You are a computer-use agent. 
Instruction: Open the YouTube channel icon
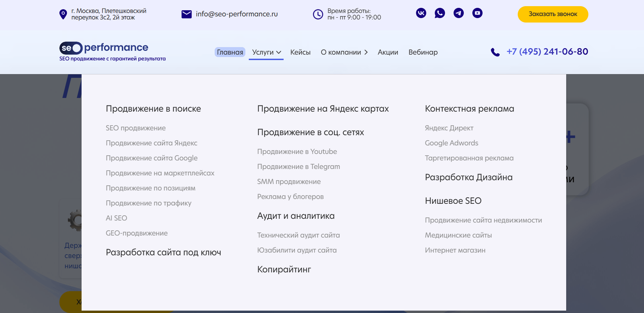(x=477, y=13)
